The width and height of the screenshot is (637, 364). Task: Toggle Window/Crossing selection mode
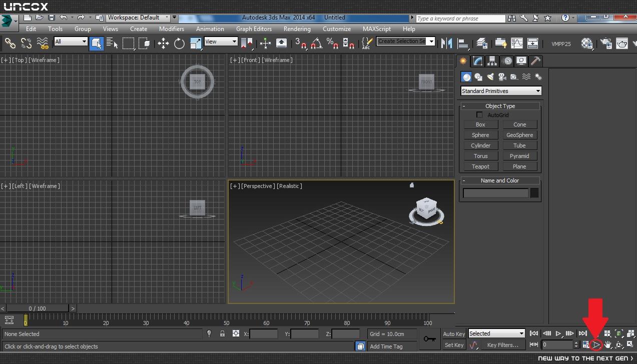pos(145,43)
